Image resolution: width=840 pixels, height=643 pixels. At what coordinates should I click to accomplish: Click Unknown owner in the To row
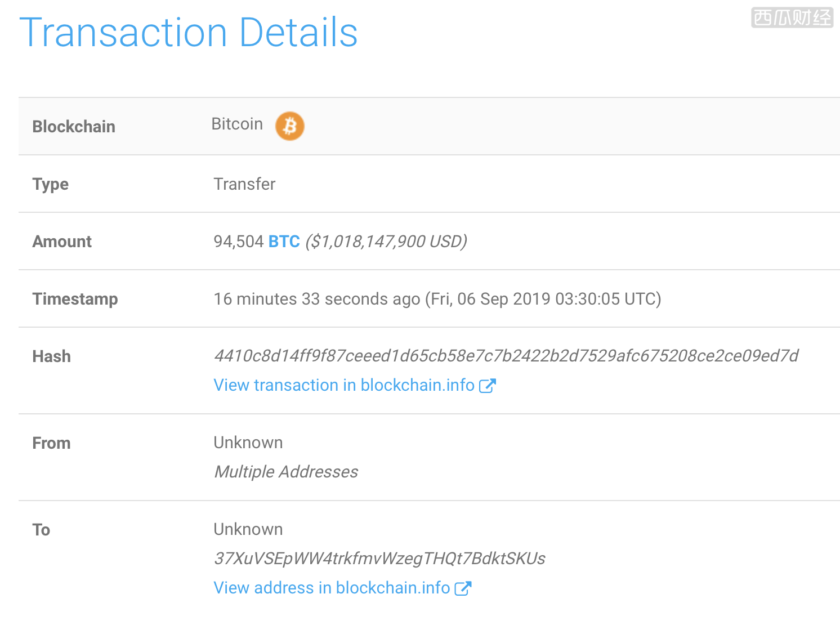(248, 529)
